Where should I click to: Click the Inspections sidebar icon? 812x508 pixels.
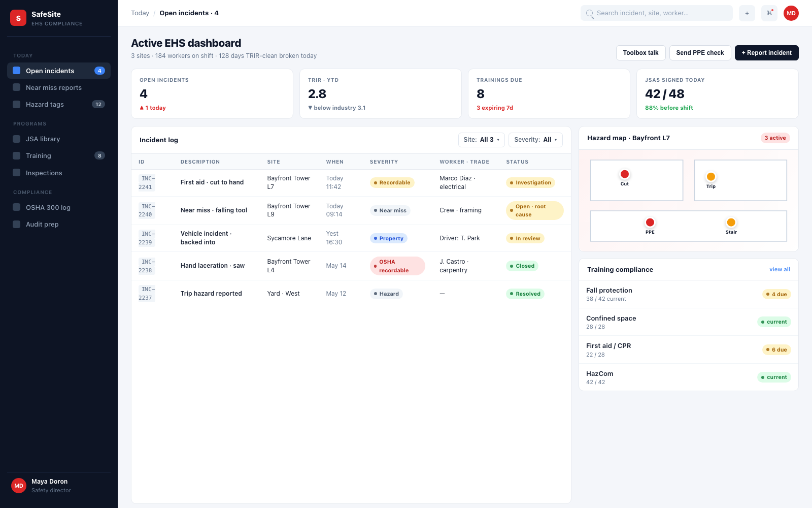tap(17, 173)
